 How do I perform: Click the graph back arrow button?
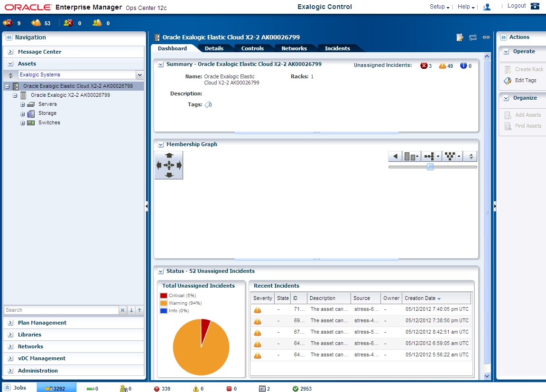click(395, 157)
